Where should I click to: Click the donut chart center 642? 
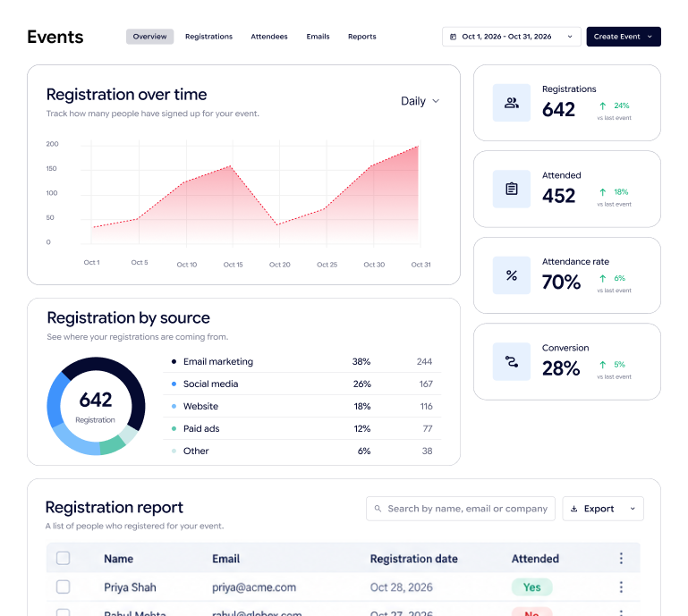(x=96, y=400)
